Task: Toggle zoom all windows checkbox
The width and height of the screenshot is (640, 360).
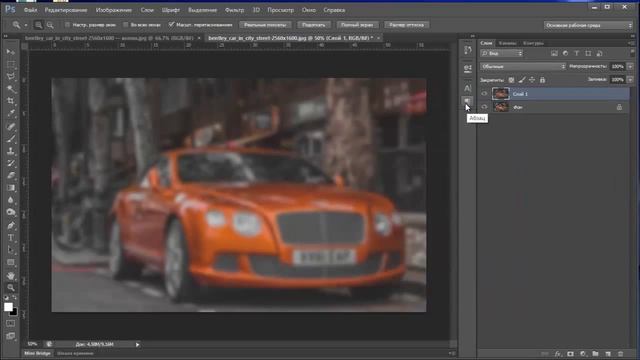Action: (126, 25)
